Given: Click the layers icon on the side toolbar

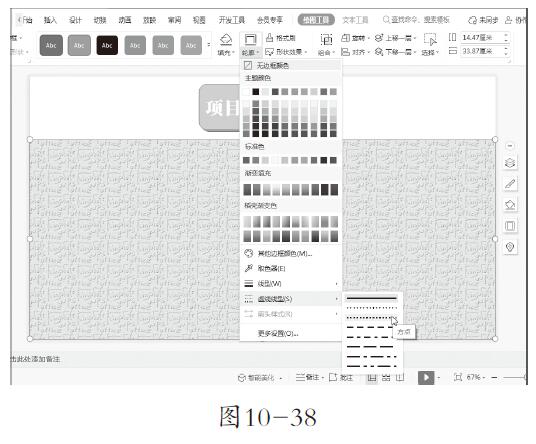Looking at the screenshot, I should [x=510, y=163].
